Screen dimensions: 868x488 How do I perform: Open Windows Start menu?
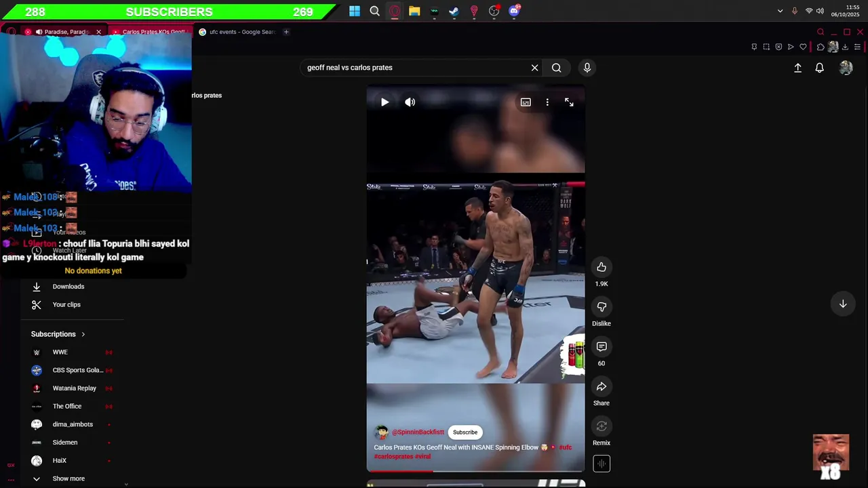(x=355, y=11)
